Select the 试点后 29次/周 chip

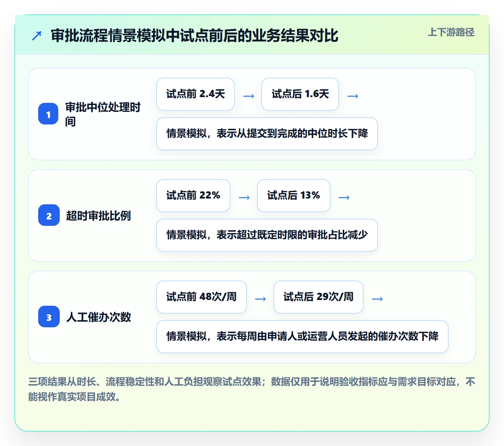[319, 297]
